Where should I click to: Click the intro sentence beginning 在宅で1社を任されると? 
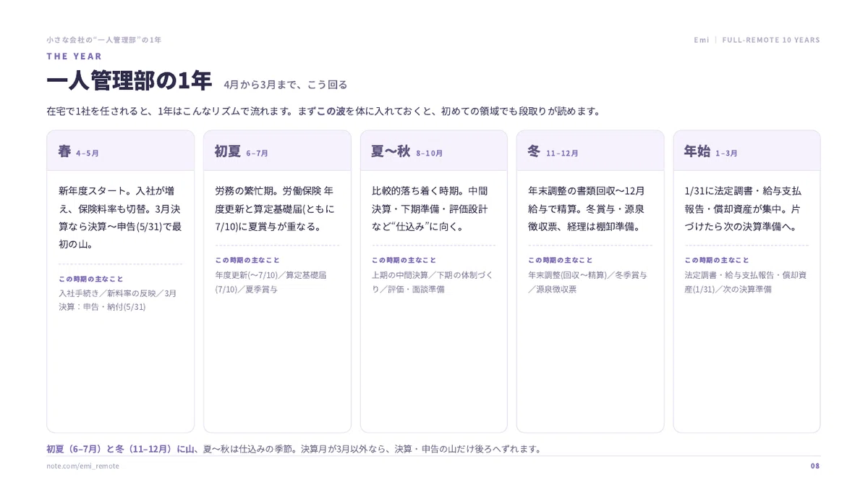coord(324,111)
